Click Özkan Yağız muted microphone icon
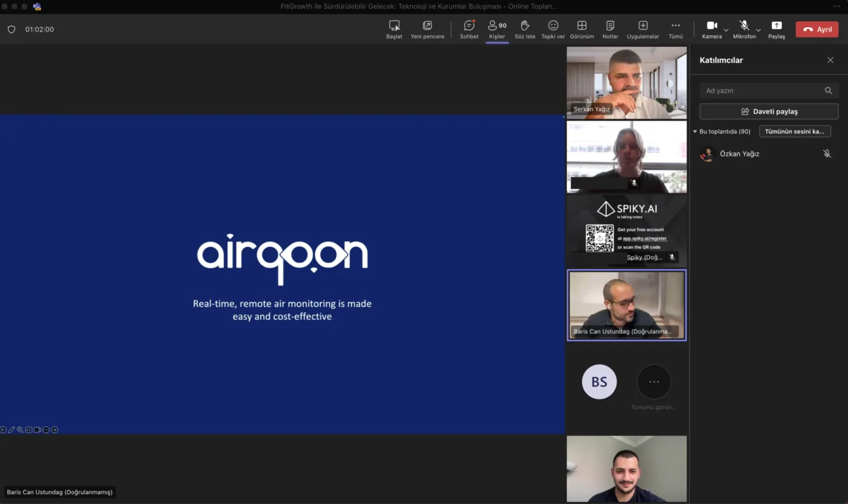The height and width of the screenshot is (504, 848). tap(827, 154)
